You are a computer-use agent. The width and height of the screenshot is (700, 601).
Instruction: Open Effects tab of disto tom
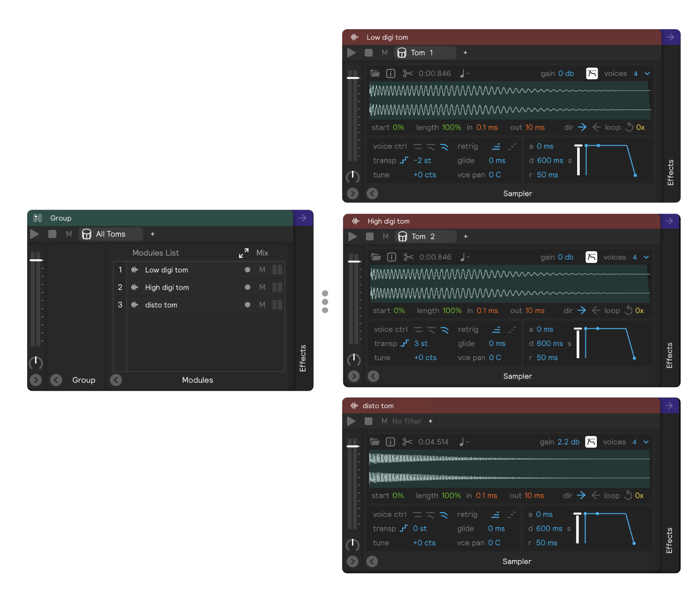669,541
